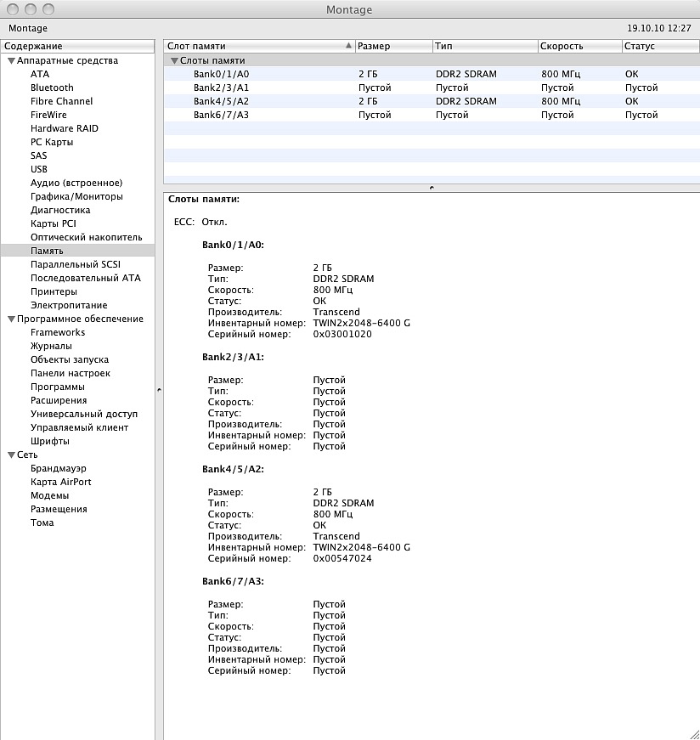Viewport: 700px width, 740px height.
Task: Open Карта AirPort under Сеть
Action: 61,482
